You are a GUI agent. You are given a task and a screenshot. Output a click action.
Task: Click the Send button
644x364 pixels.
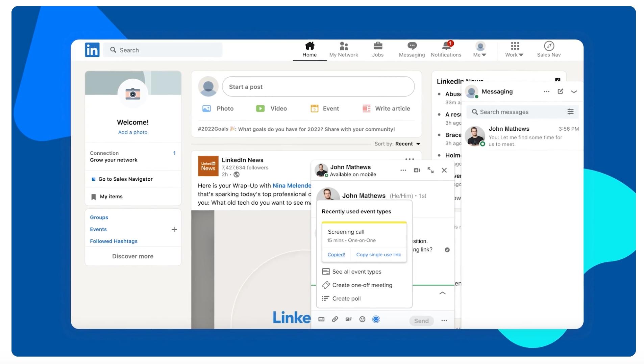click(x=421, y=321)
